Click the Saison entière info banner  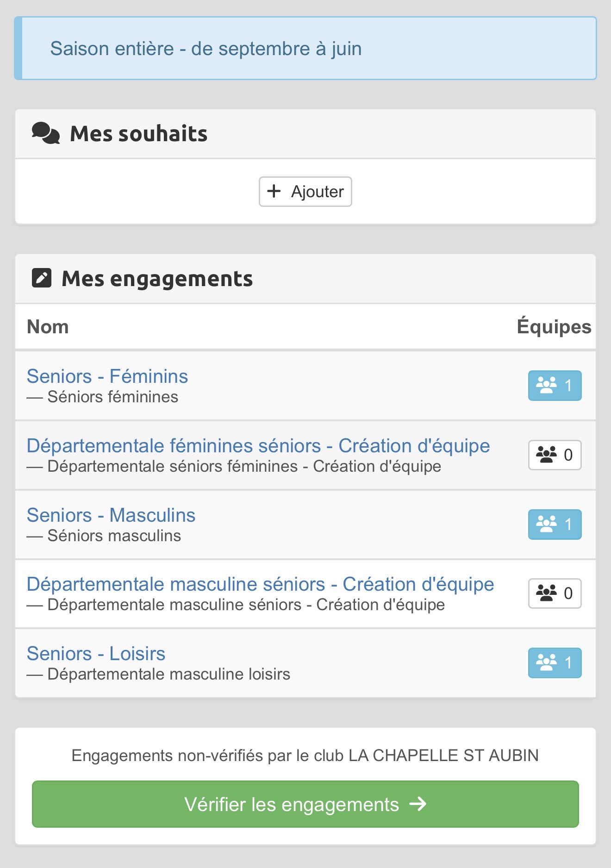pos(305,48)
